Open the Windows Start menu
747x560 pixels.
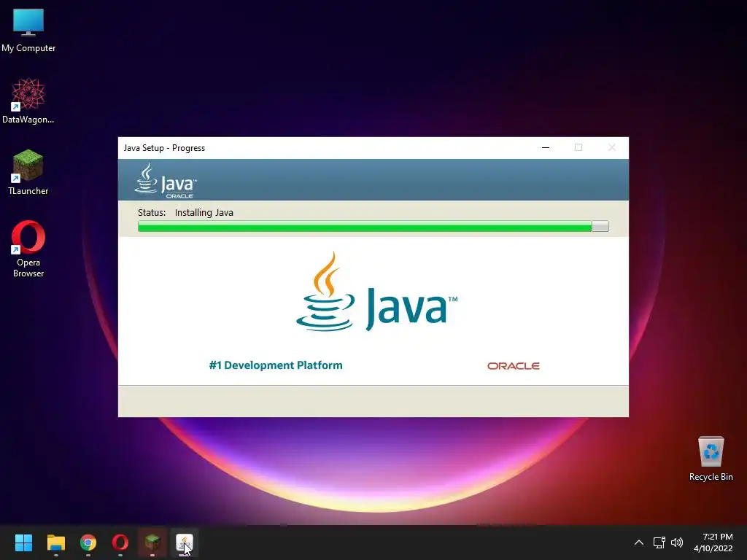pos(23,542)
